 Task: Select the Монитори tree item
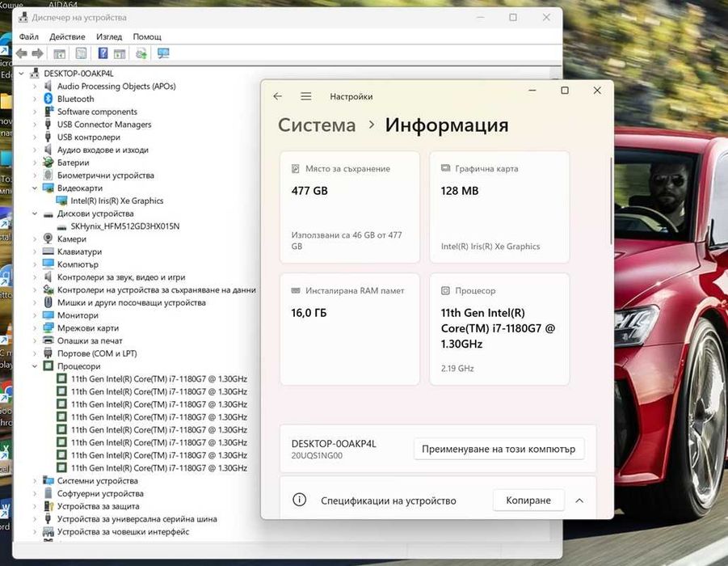click(x=78, y=315)
